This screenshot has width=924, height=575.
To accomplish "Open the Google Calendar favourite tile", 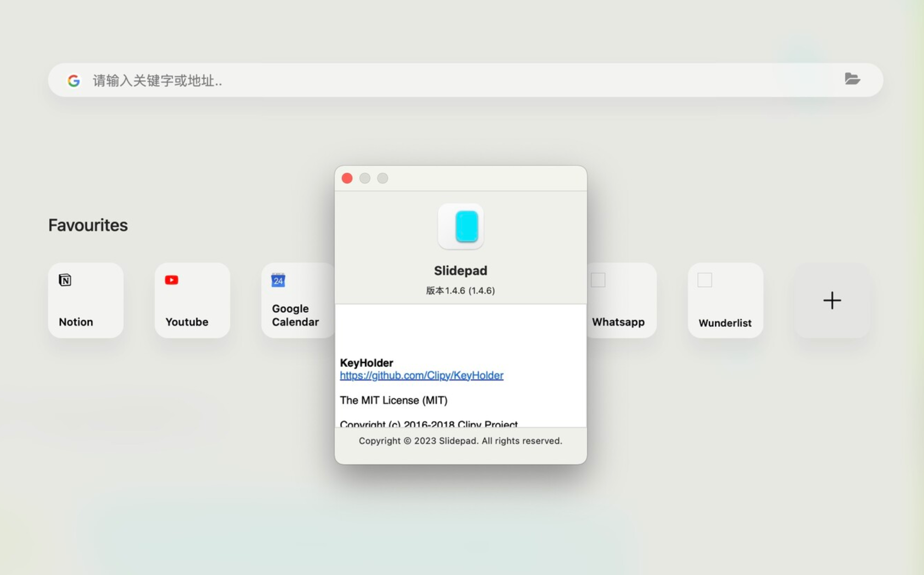I will coord(297,300).
